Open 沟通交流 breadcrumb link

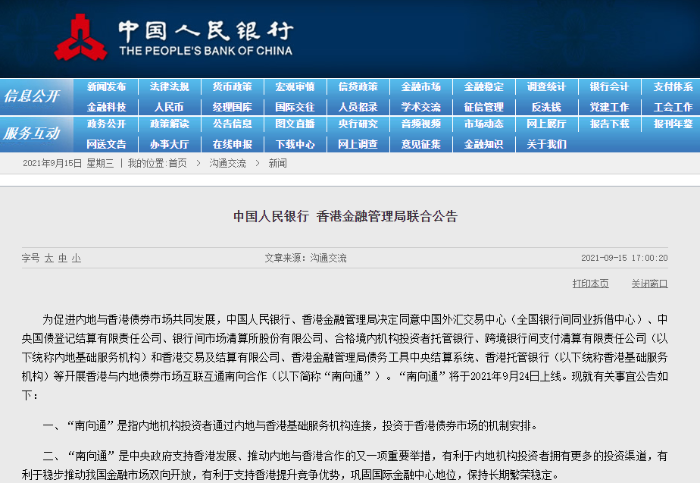(x=228, y=163)
